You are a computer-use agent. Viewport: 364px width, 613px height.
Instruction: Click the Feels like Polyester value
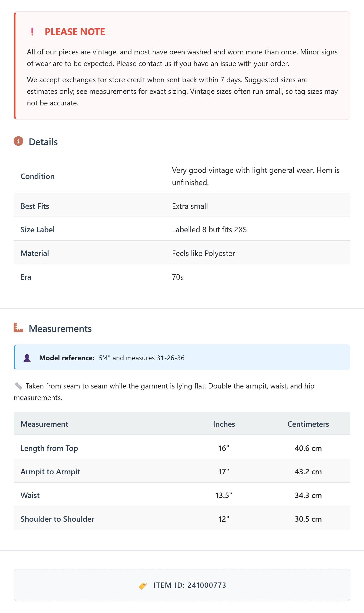click(x=203, y=253)
